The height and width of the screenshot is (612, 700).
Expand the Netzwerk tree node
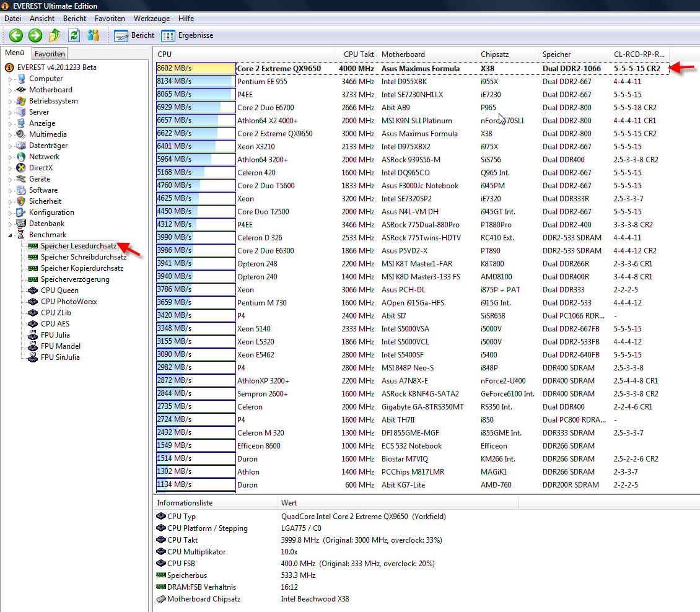pos(11,157)
